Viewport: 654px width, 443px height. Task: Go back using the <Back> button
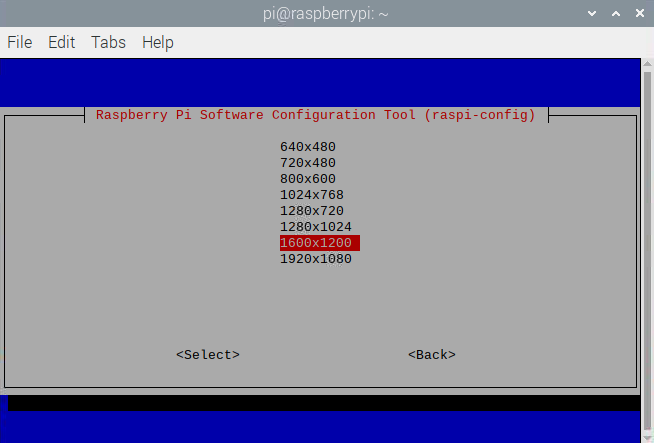432,355
